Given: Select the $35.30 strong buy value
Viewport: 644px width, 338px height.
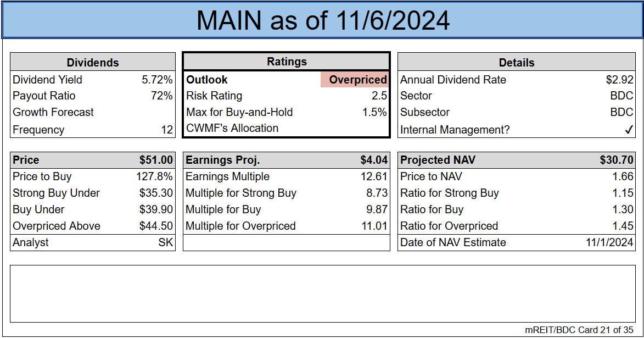Looking at the screenshot, I should (156, 193).
